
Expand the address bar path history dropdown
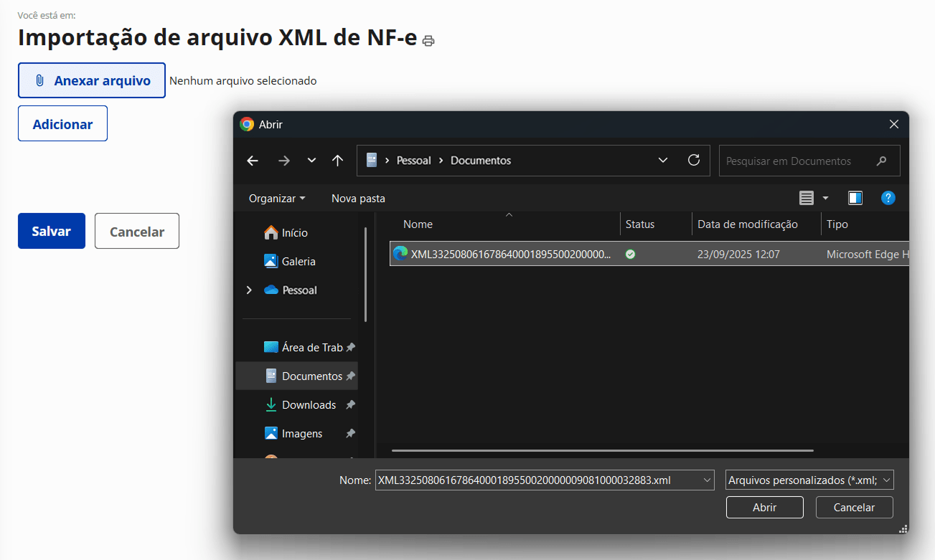(x=663, y=161)
